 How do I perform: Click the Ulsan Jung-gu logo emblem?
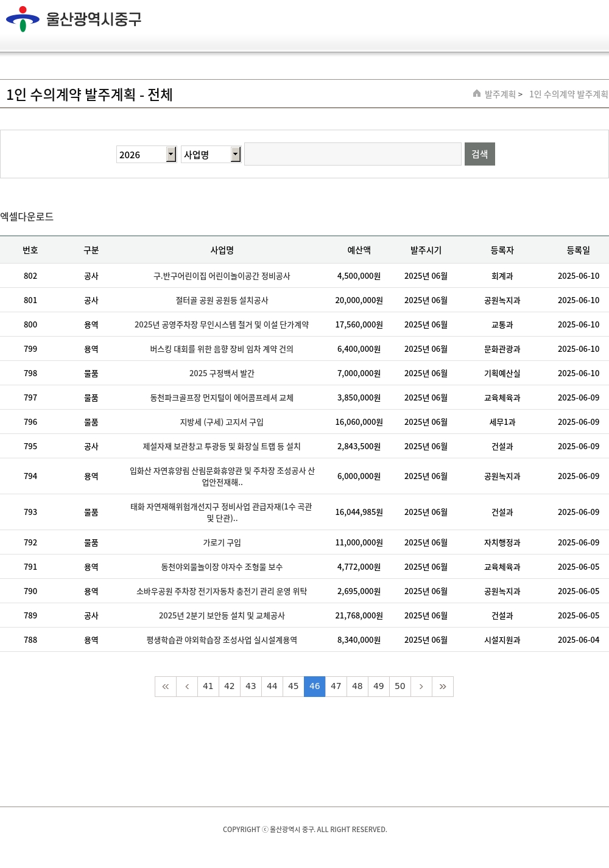tap(23, 19)
